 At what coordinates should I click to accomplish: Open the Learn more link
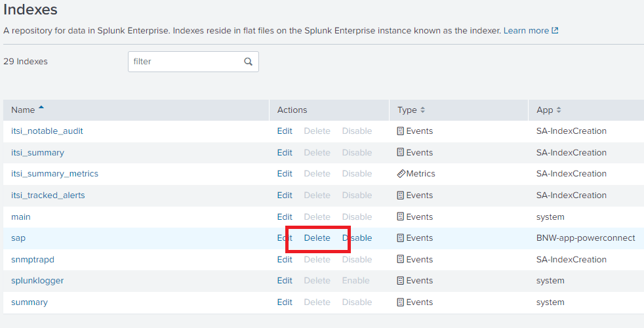click(526, 31)
